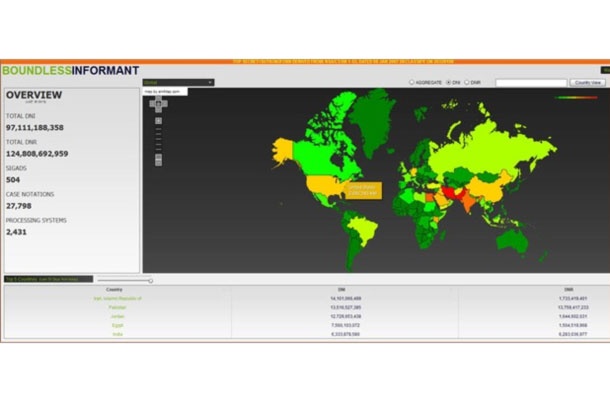
Task: Open the Global region dropdown
Action: 178,82
